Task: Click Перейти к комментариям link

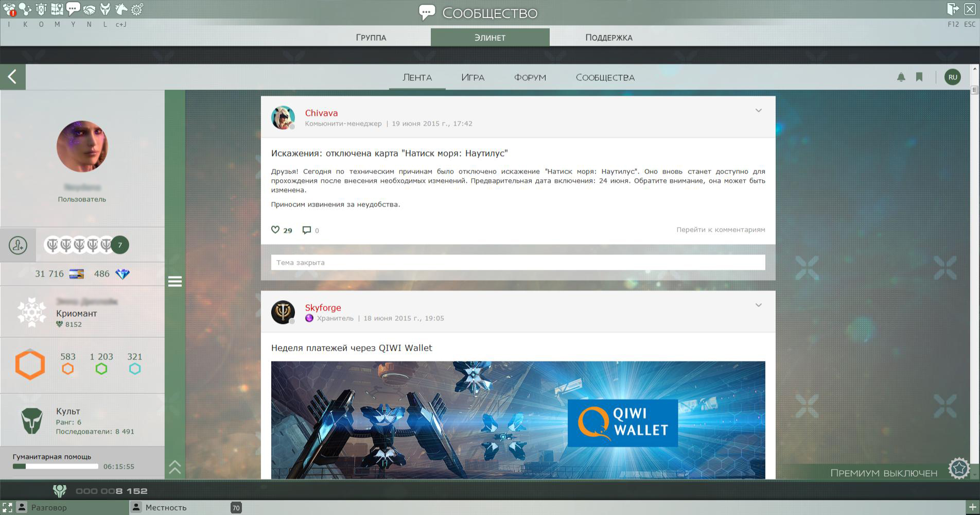Action: 721,230
